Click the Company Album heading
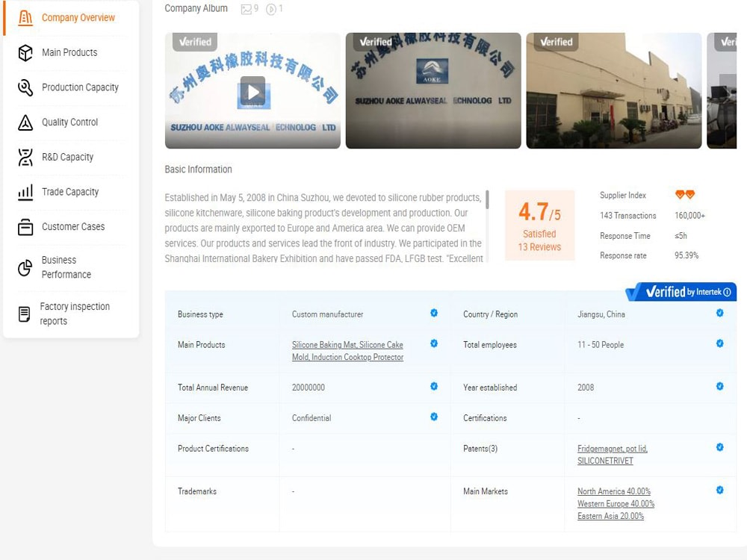The width and height of the screenshot is (747, 560). click(x=196, y=8)
